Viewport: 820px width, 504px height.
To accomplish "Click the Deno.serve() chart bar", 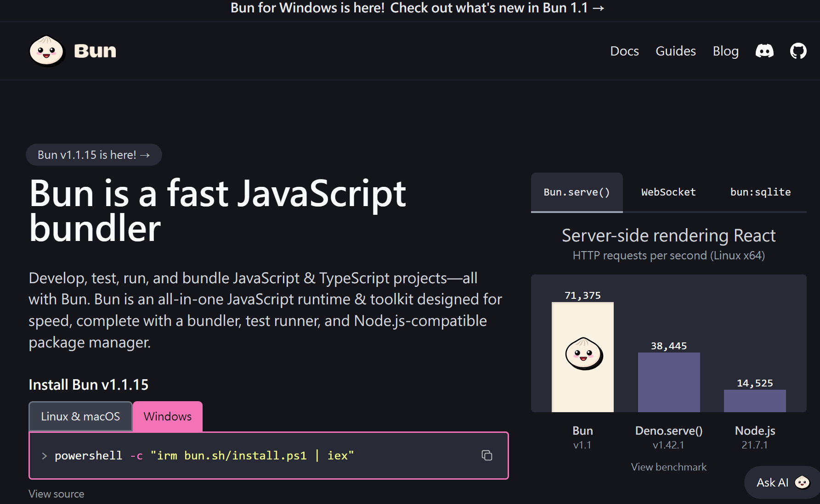I will tap(669, 382).
